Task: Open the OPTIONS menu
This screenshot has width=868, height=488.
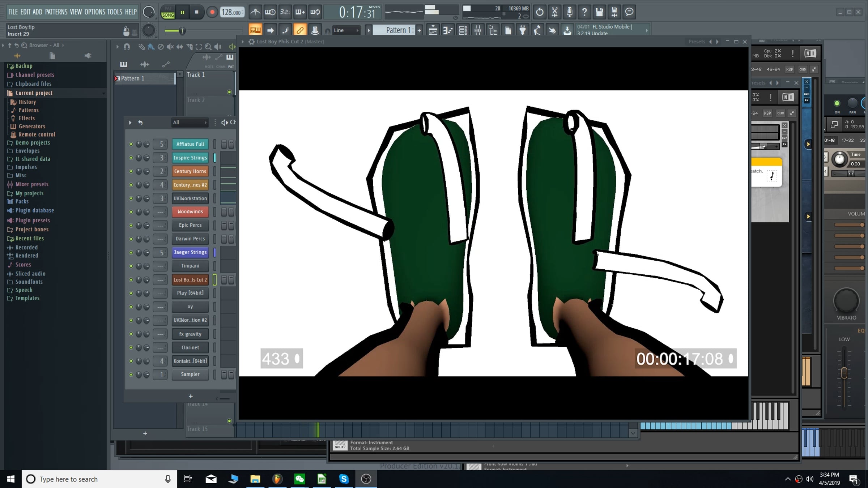Action: (x=95, y=12)
